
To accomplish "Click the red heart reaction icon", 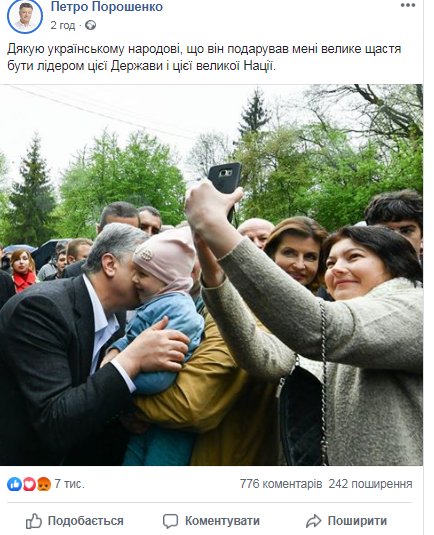I will pyautogui.click(x=29, y=484).
